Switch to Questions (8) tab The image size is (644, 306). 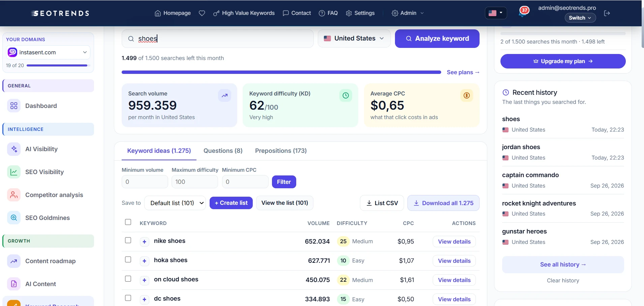click(x=223, y=151)
